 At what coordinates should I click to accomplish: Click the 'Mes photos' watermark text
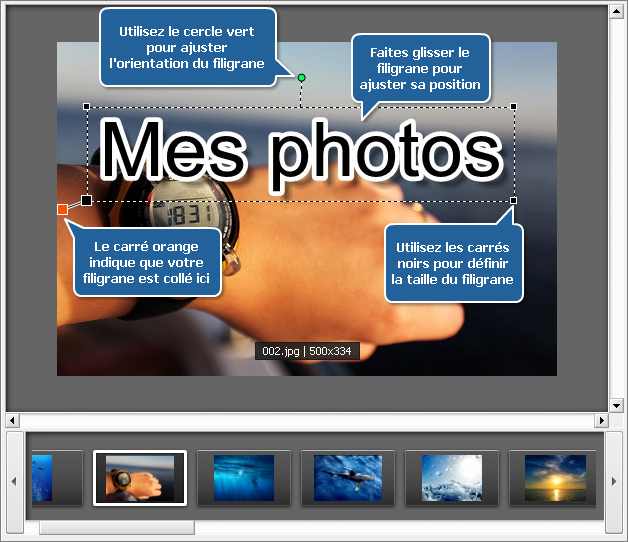[301, 154]
